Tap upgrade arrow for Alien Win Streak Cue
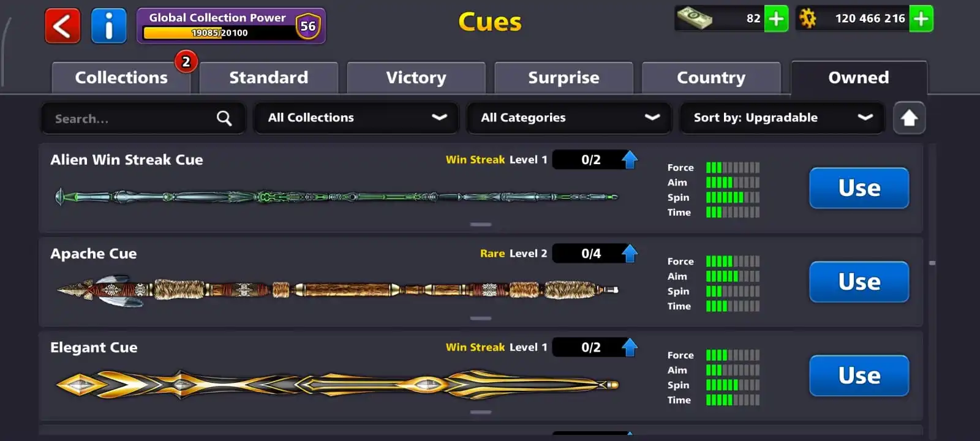980x441 pixels. 630,160
